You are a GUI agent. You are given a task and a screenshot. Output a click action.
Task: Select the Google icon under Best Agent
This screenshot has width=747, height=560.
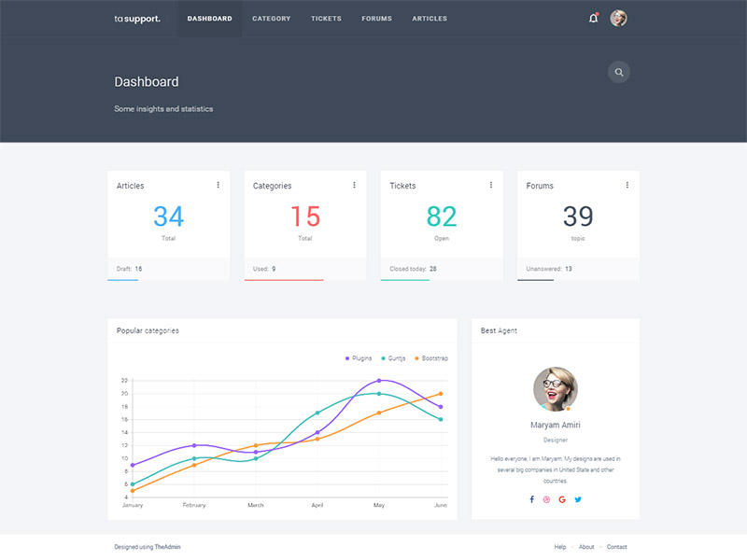click(x=562, y=499)
